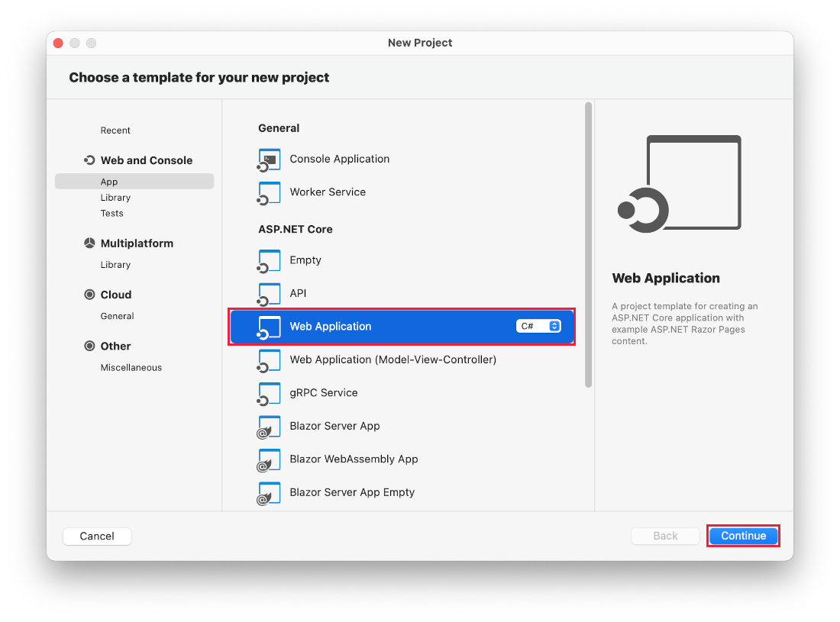Click the API template icon
The width and height of the screenshot is (840, 622).
(269, 293)
